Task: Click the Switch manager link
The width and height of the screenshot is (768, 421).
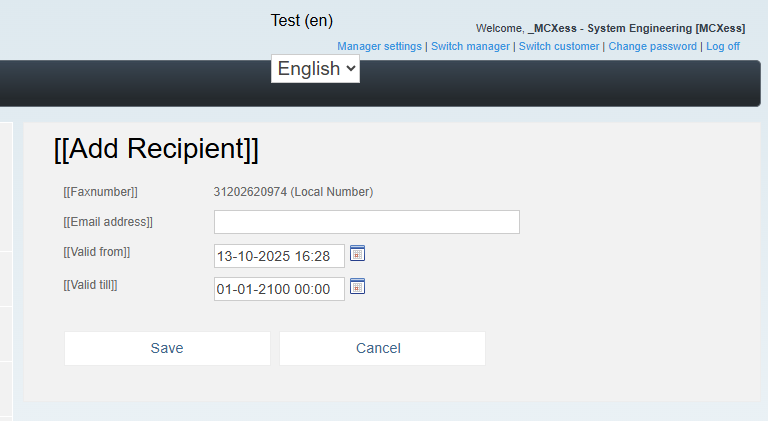Action: click(x=470, y=46)
